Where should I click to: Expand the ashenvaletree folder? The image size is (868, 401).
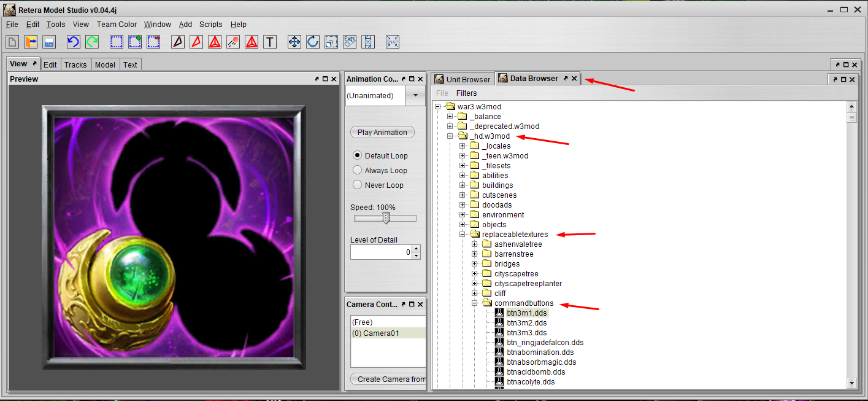[x=475, y=244]
